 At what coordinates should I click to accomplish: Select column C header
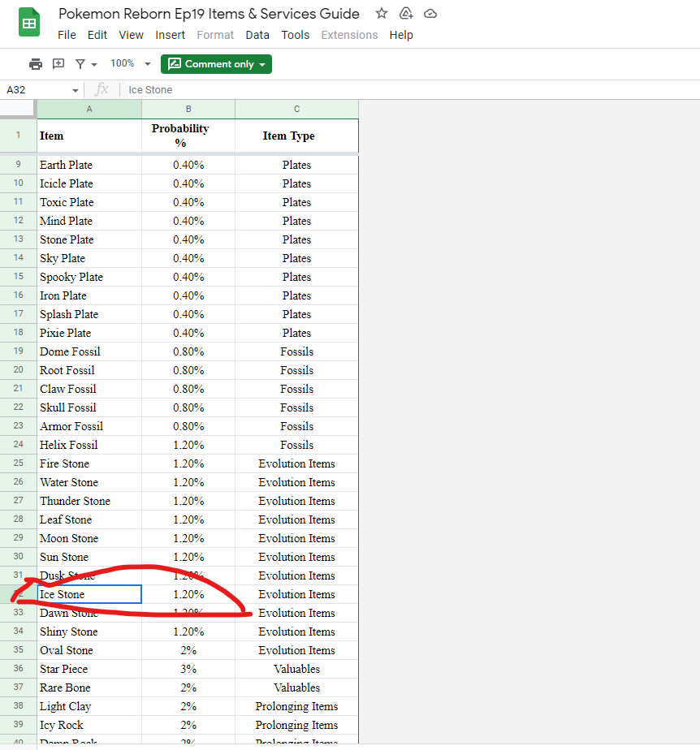[x=296, y=109]
